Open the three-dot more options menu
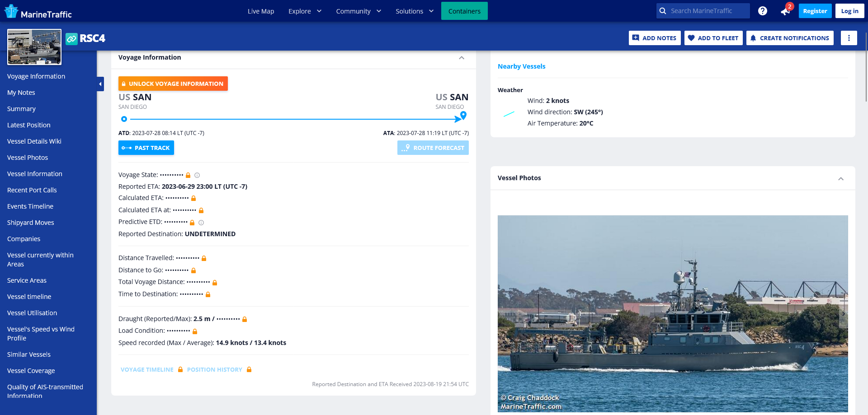The width and height of the screenshot is (868, 415). [x=849, y=38]
